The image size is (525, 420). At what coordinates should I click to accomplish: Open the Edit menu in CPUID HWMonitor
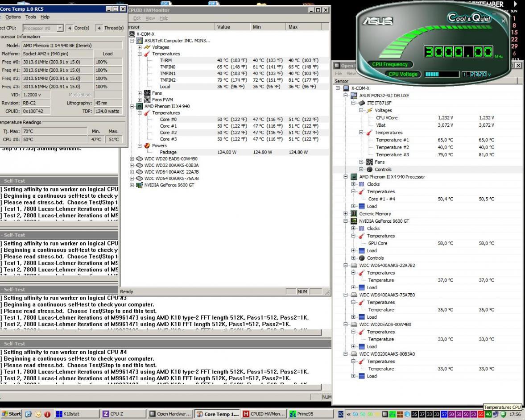coord(137,18)
